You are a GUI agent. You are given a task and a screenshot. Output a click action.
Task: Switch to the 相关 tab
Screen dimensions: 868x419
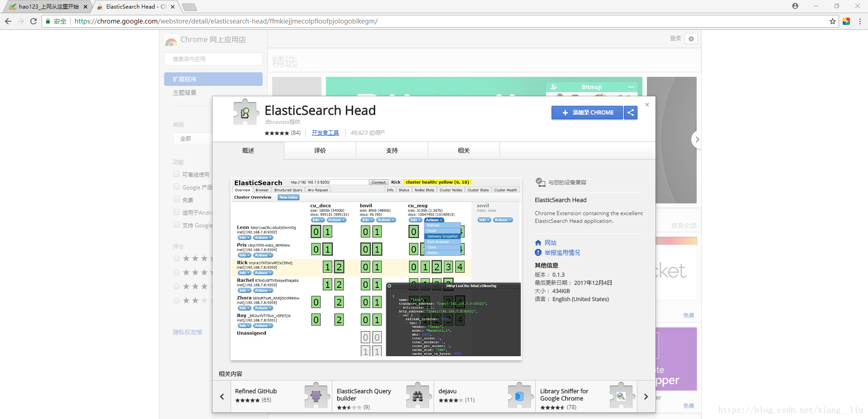(464, 151)
